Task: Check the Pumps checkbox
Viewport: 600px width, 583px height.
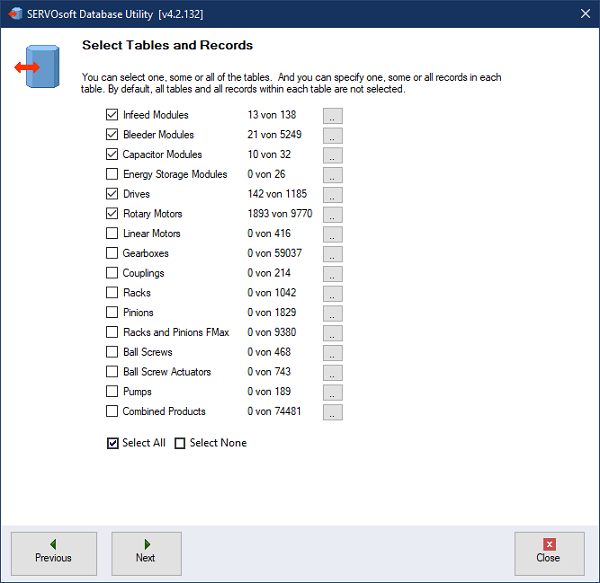Action: [112, 391]
